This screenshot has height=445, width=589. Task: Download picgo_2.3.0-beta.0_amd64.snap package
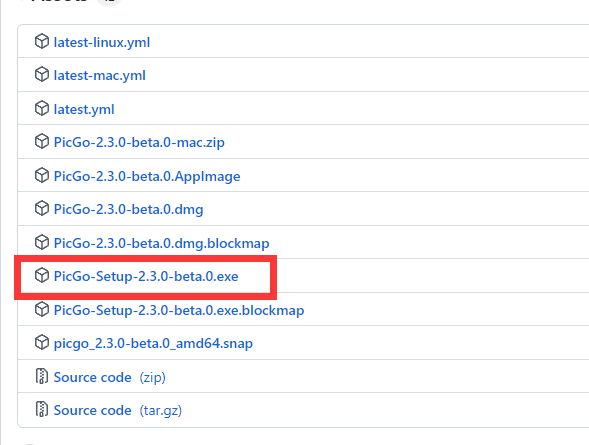(153, 343)
